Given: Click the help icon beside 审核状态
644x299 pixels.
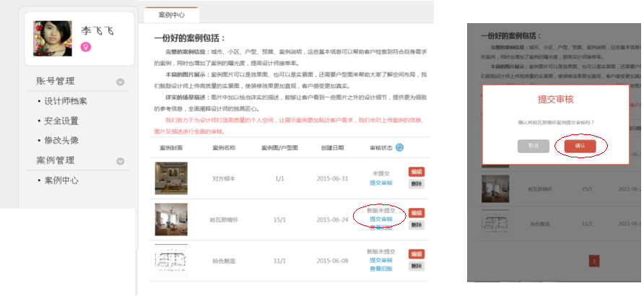Looking at the screenshot, I should click(x=399, y=147).
